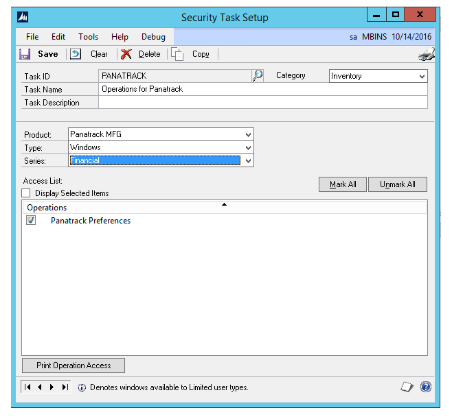Viewport: 449px width, 416px height.
Task: Open the Series dropdown
Action: tap(248, 161)
